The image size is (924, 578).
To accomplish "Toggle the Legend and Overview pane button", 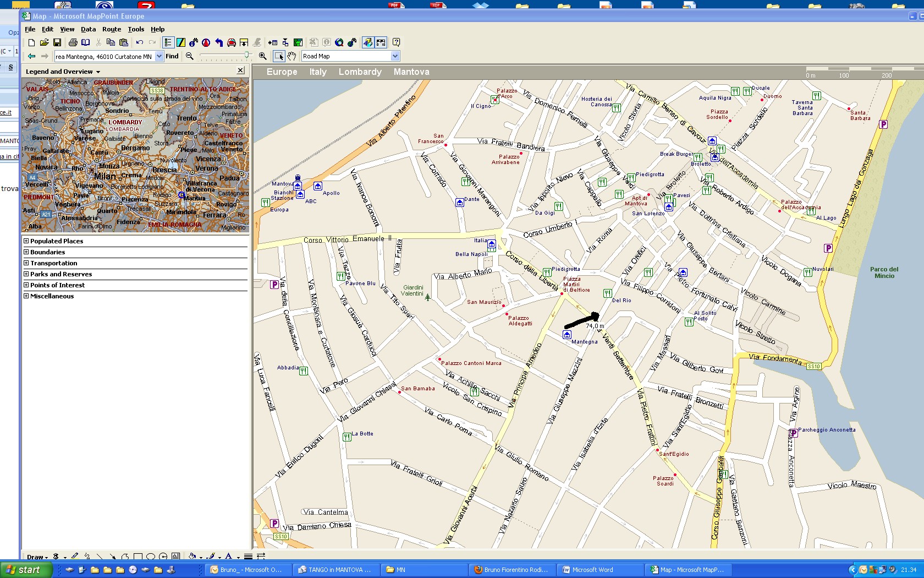I will pos(168,42).
